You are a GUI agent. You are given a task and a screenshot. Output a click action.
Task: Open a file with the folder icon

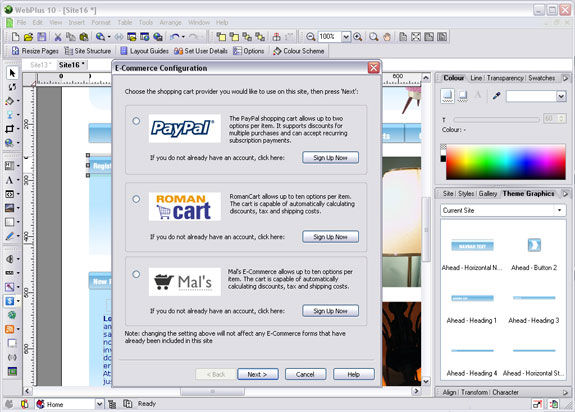point(29,37)
